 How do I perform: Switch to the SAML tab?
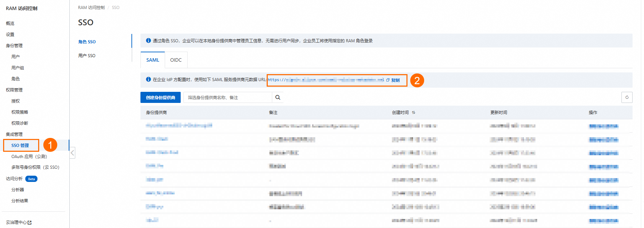point(153,60)
